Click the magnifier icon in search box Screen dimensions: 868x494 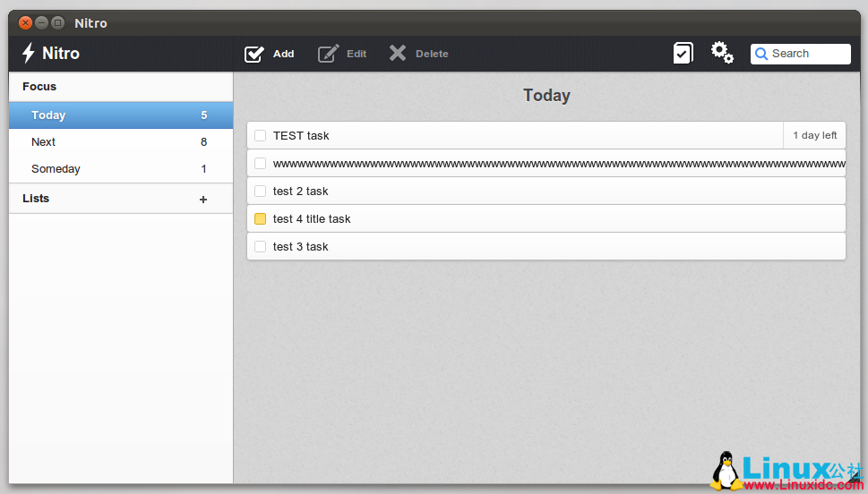[x=761, y=54]
